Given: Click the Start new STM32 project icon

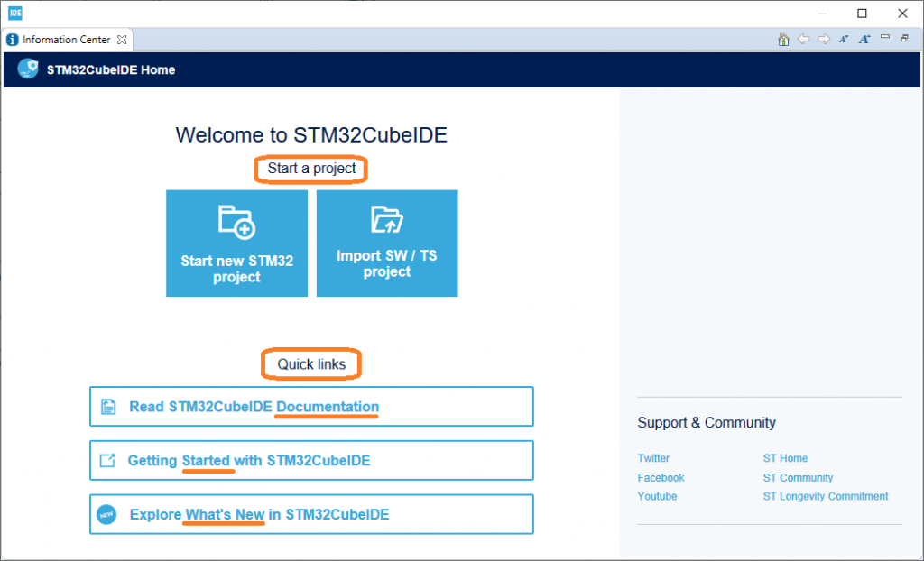Looking at the screenshot, I should 236,221.
